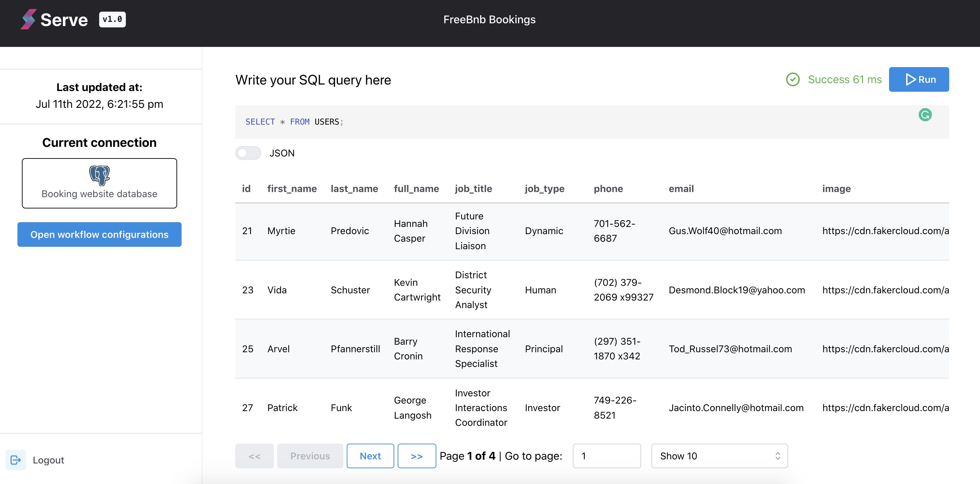Select the cell with last name Predovic
The image size is (980, 484).
point(349,231)
